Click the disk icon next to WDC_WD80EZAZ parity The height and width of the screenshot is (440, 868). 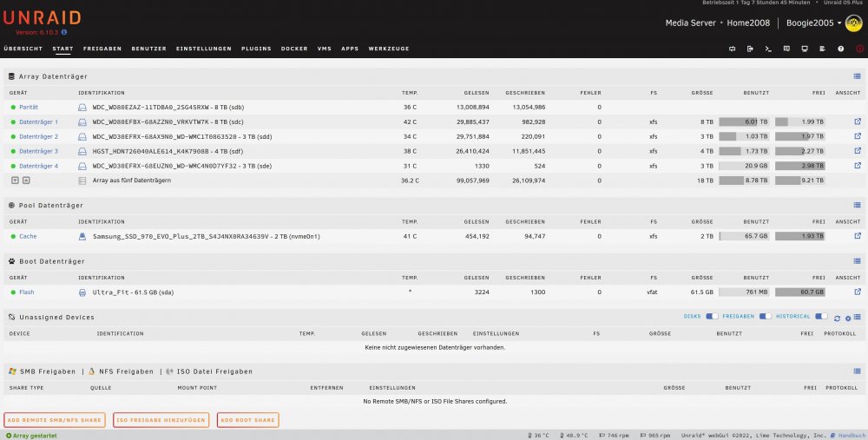(x=82, y=108)
